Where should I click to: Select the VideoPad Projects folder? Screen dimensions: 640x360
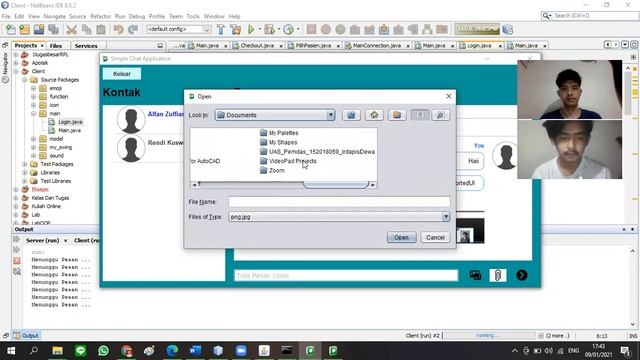(x=288, y=161)
